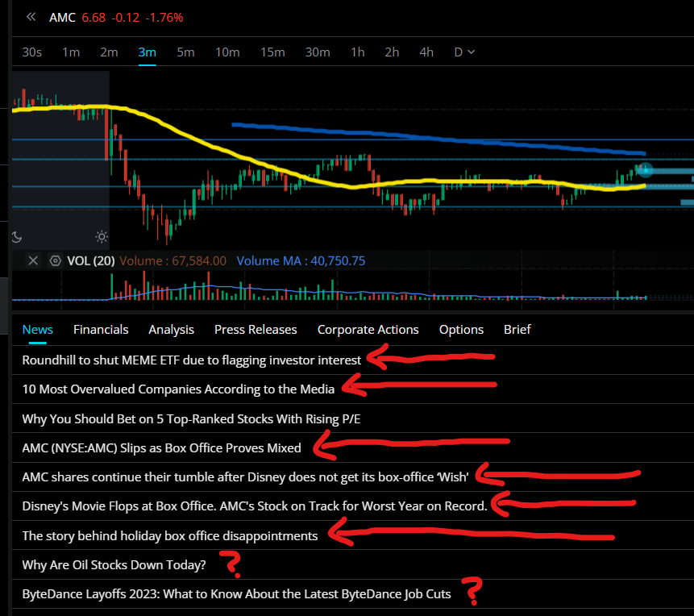694x616 pixels.
Task: Select the 15m chart interval
Action: pos(272,52)
